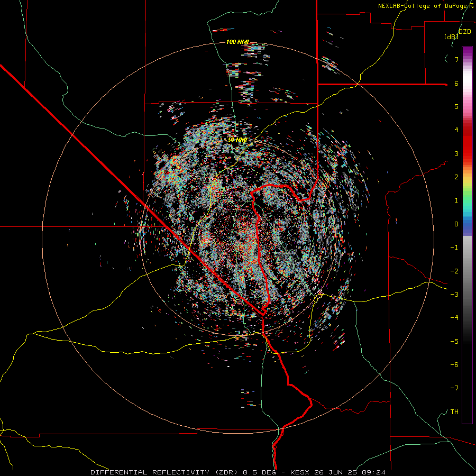This screenshot has width=476, height=476.
Task: Click the TH threshold label on the scale
Action: pos(454,412)
